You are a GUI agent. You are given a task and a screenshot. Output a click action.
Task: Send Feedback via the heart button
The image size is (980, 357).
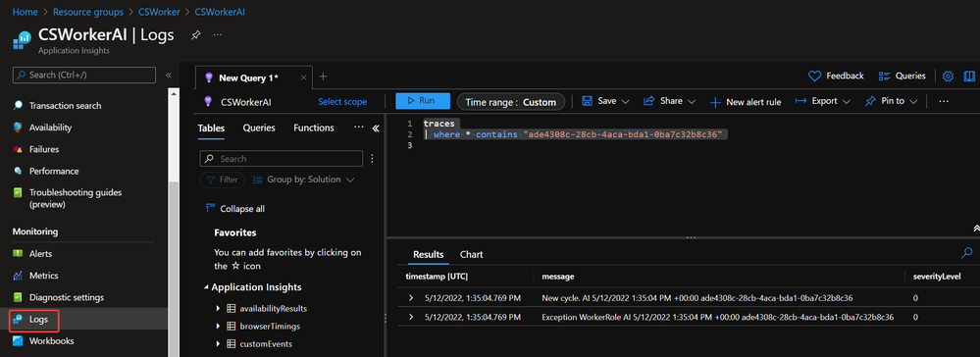point(836,76)
